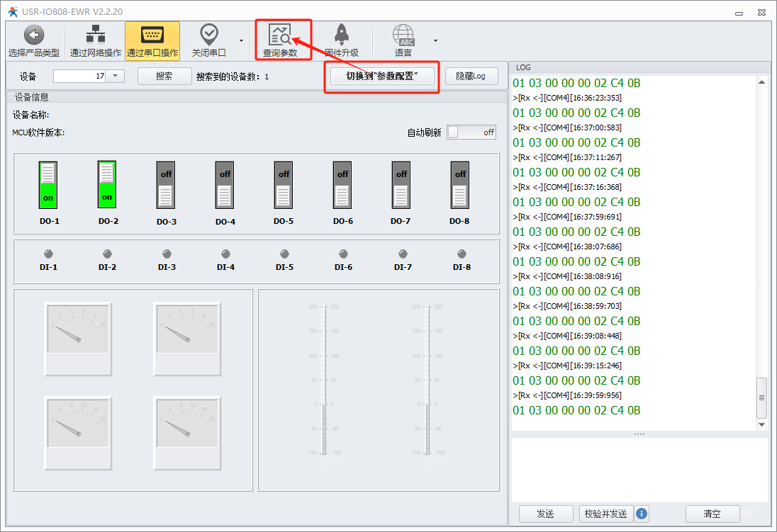Turn on the DO-6 switch
Viewport: 777px width, 532px height.
coord(342,185)
